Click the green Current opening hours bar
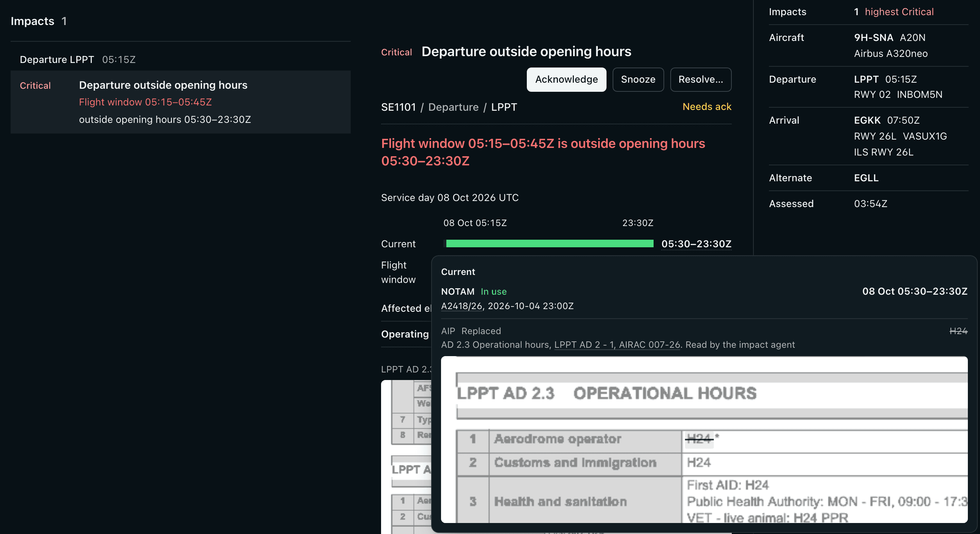 (x=549, y=243)
